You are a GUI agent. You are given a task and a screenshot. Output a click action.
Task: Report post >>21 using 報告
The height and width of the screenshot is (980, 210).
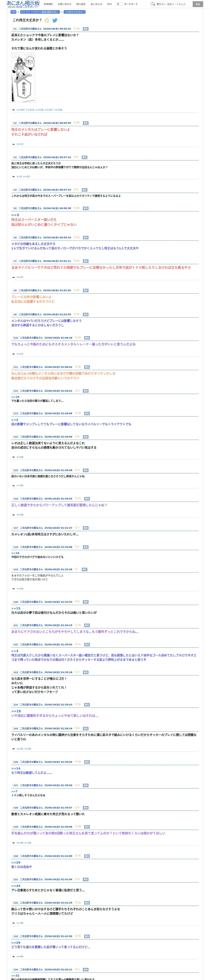tap(87, 625)
